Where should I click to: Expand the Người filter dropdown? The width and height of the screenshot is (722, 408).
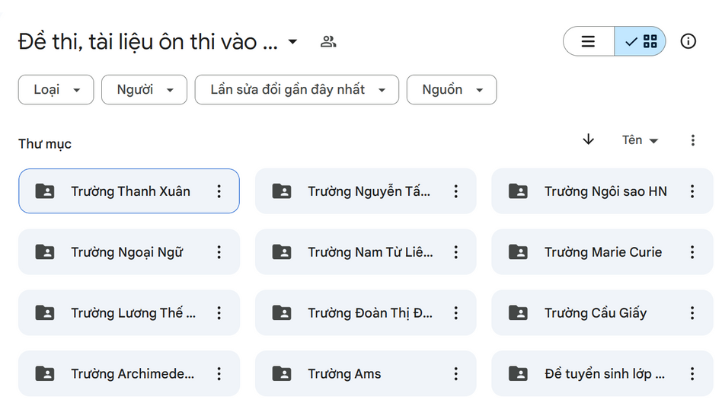pos(144,90)
